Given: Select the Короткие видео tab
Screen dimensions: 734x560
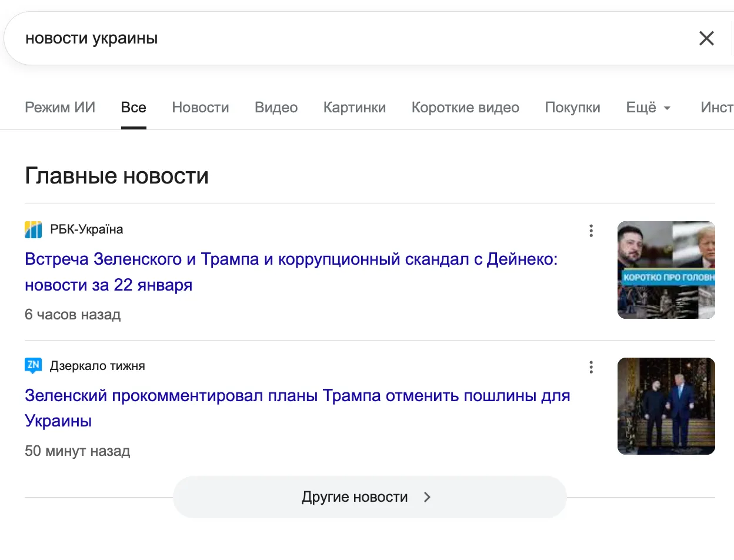Looking at the screenshot, I should pyautogui.click(x=465, y=108).
